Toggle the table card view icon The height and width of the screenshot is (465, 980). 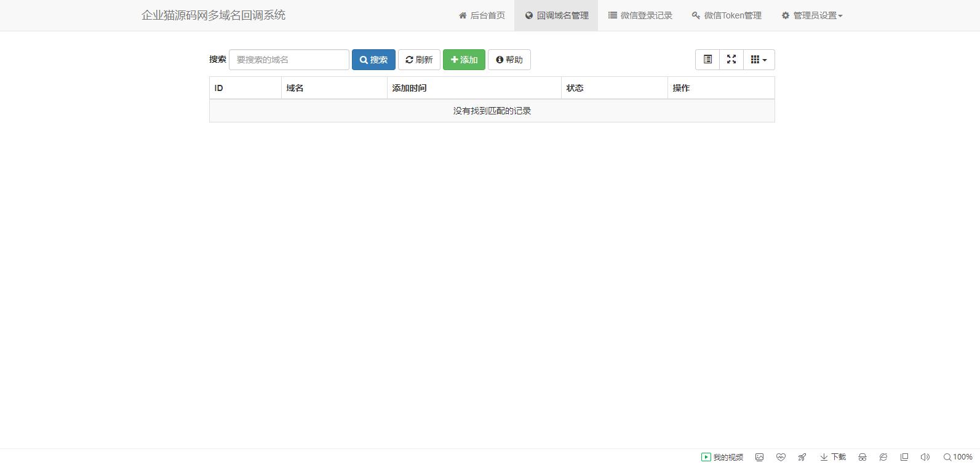(707, 60)
